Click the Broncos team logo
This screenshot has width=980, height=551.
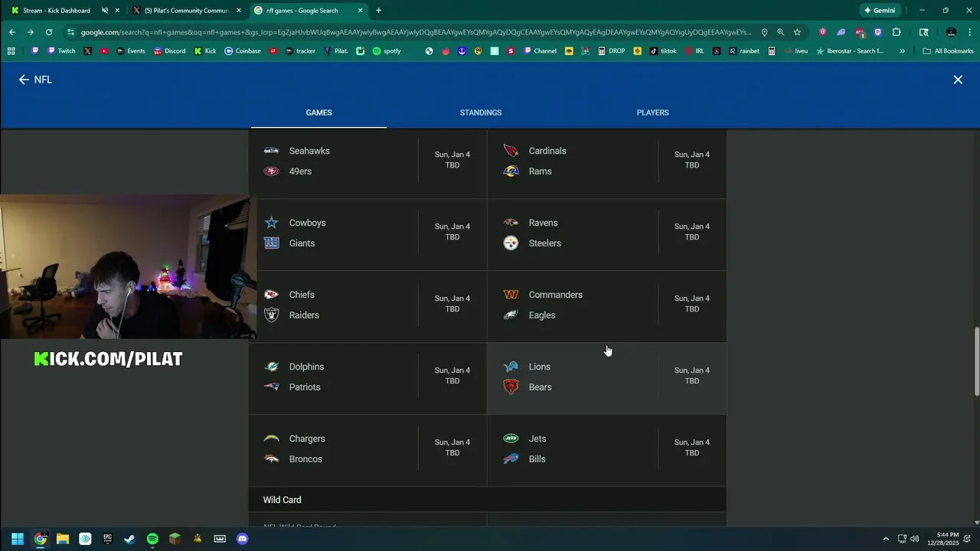(x=271, y=459)
